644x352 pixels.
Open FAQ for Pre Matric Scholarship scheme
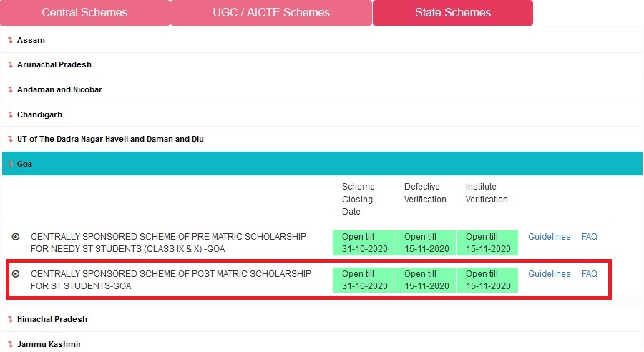[589, 237]
